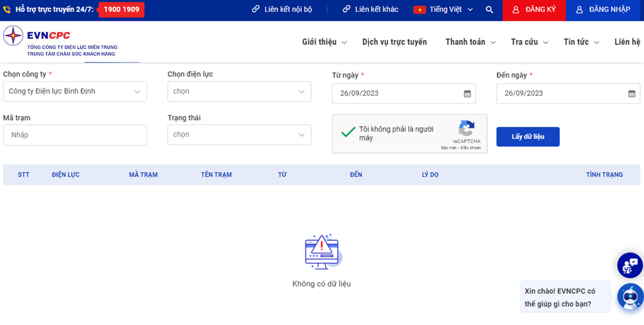Image resolution: width=644 pixels, height=325 pixels.
Task: Click the reCAPTCHA logo
Action: (466, 129)
